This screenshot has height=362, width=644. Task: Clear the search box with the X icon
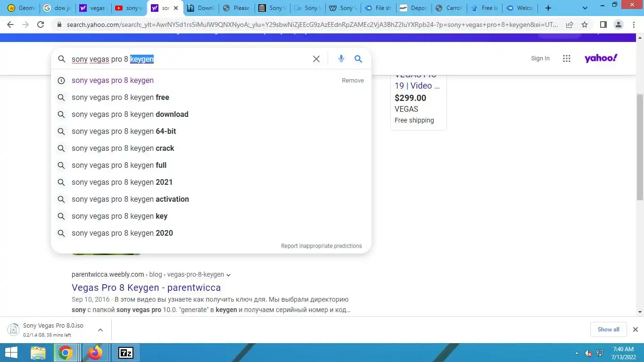click(x=316, y=59)
